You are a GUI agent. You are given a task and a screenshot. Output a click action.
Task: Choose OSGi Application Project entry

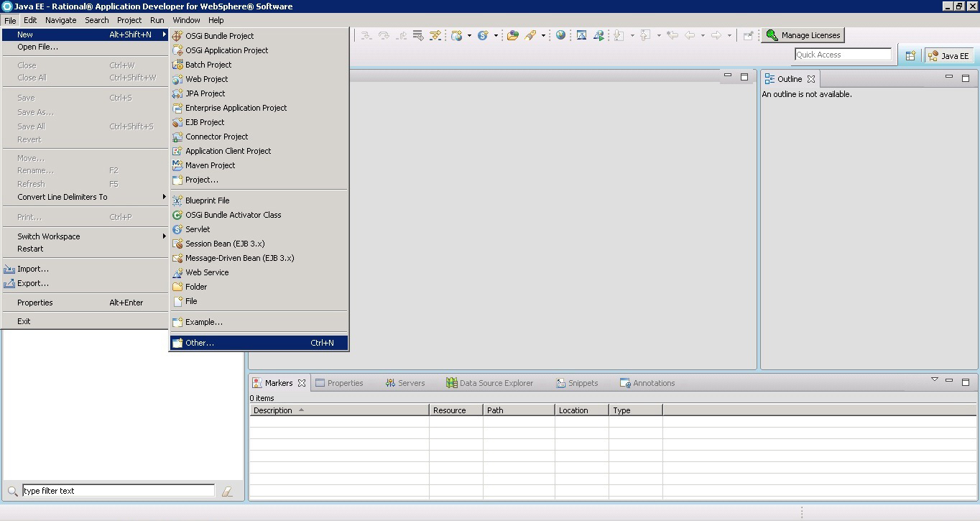pos(259,50)
